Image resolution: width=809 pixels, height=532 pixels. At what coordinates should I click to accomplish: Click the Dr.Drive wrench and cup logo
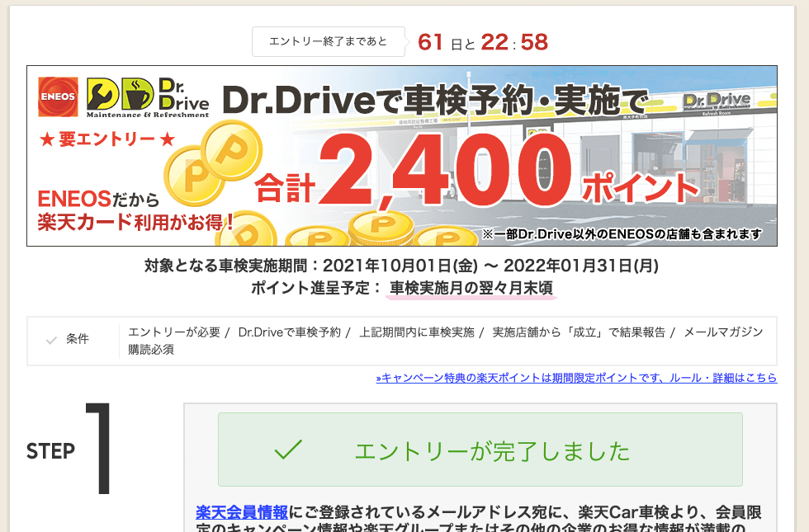(x=120, y=96)
